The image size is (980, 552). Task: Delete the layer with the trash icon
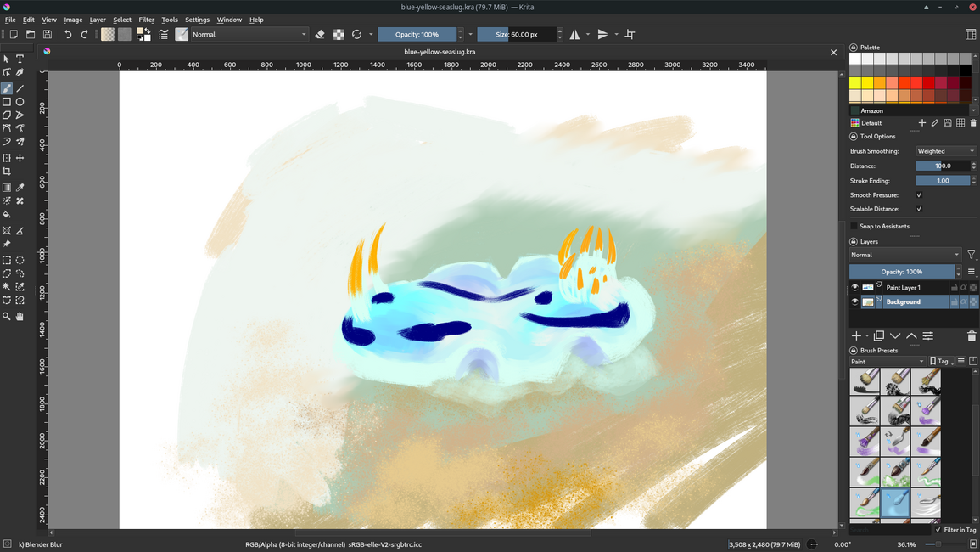[x=972, y=336]
